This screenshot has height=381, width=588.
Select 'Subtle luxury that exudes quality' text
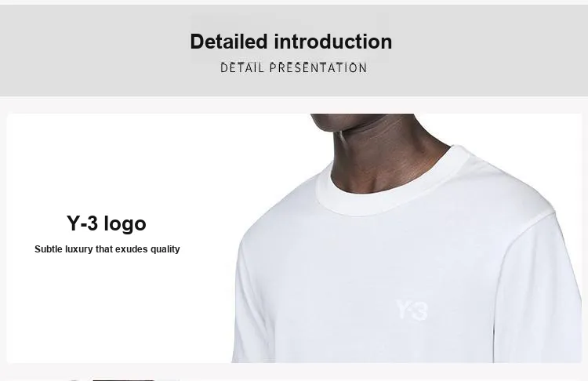click(107, 249)
